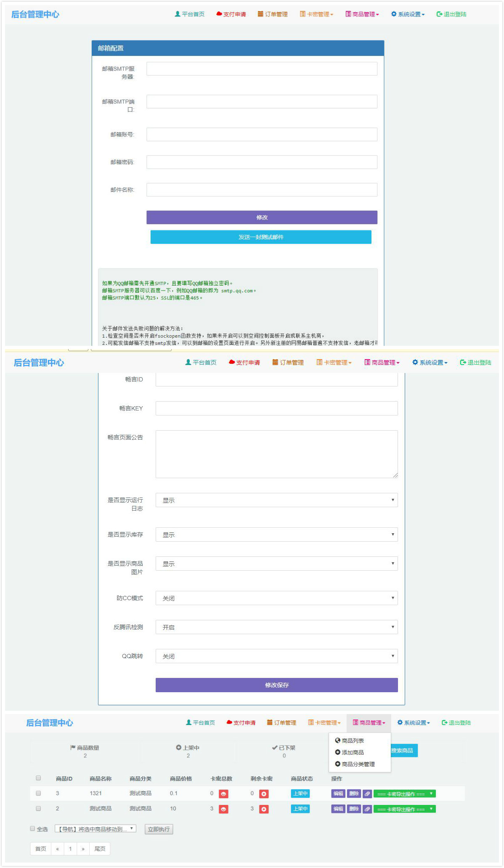Viewport: 504px width, 868px height.
Task: Click 发送一封测试邮件 button
Action: click(x=261, y=237)
